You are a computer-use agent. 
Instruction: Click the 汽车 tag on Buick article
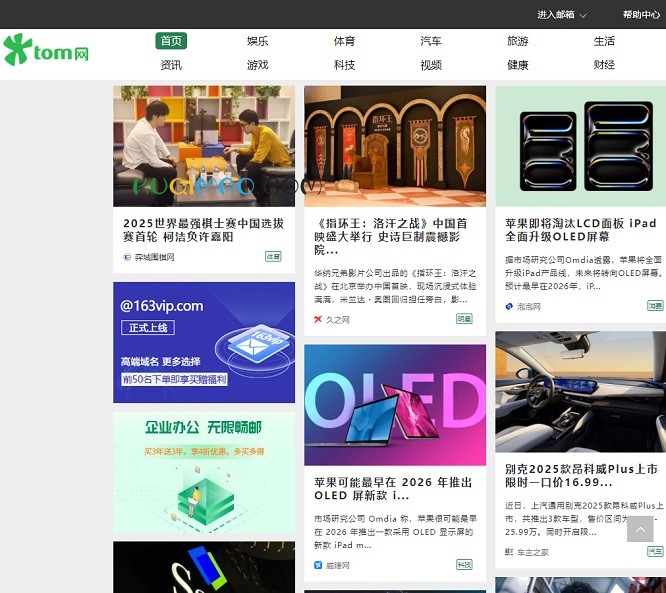click(655, 551)
